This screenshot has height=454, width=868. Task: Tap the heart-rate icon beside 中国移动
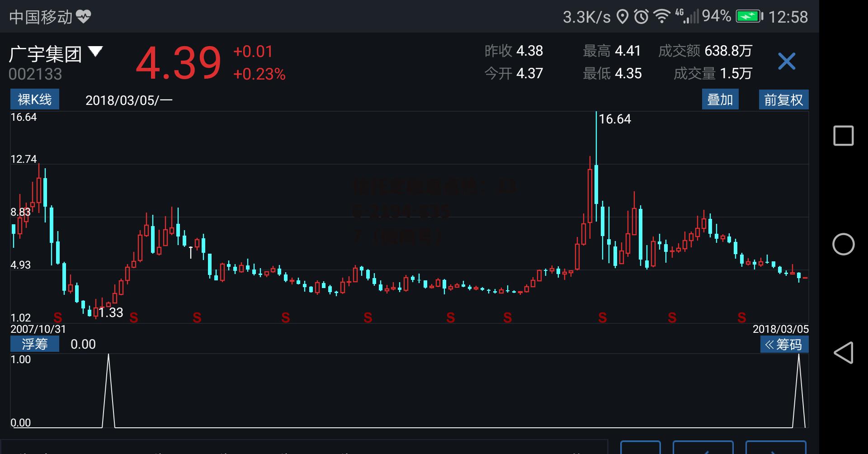[x=83, y=17]
